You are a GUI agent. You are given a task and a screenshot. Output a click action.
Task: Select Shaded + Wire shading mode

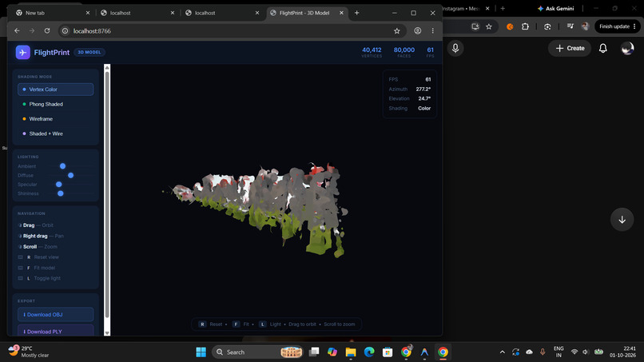(x=55, y=133)
